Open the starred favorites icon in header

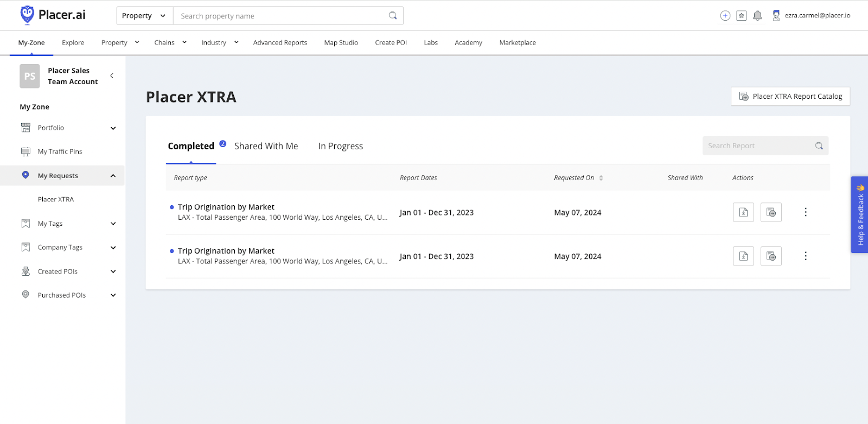click(x=742, y=16)
